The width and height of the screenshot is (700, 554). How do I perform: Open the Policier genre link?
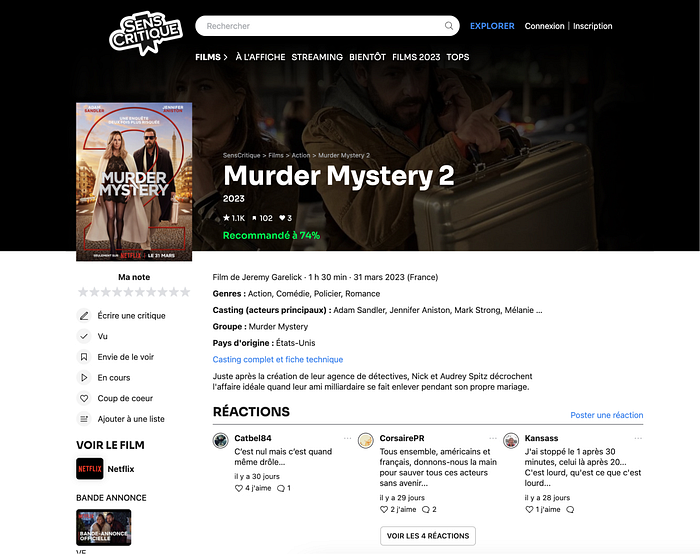[x=328, y=294]
